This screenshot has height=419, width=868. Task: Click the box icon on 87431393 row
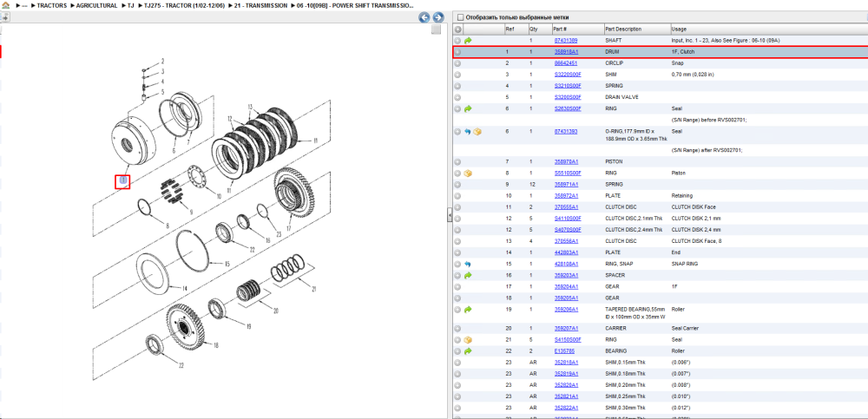[x=477, y=131]
